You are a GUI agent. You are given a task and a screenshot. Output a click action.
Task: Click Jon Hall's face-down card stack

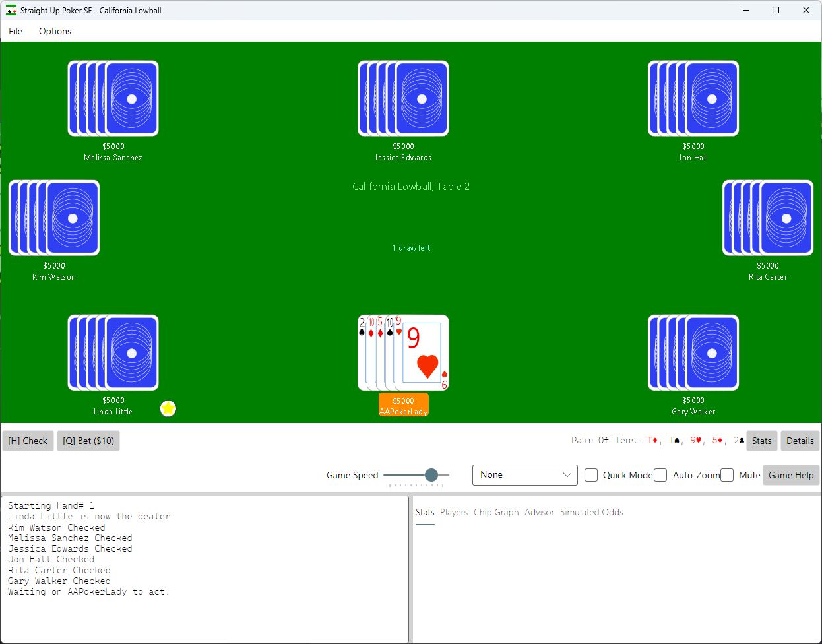pyautogui.click(x=693, y=98)
